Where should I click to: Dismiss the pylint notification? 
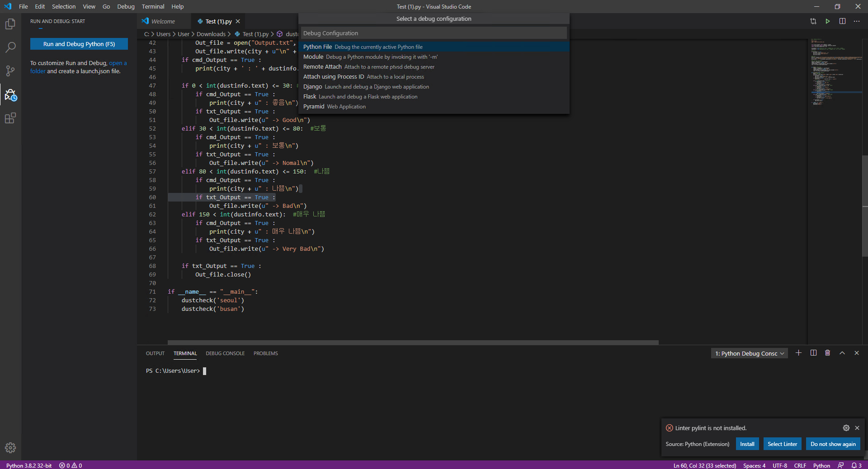tap(857, 428)
